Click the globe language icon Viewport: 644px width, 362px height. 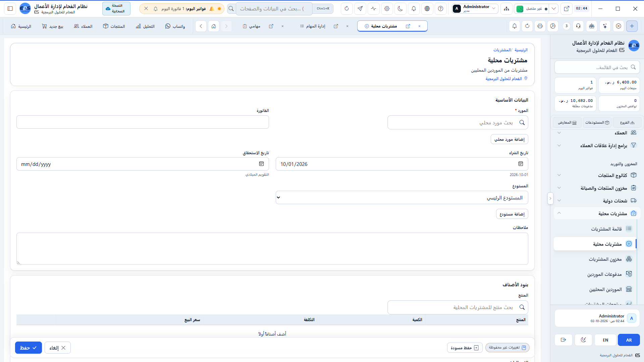[x=427, y=9]
